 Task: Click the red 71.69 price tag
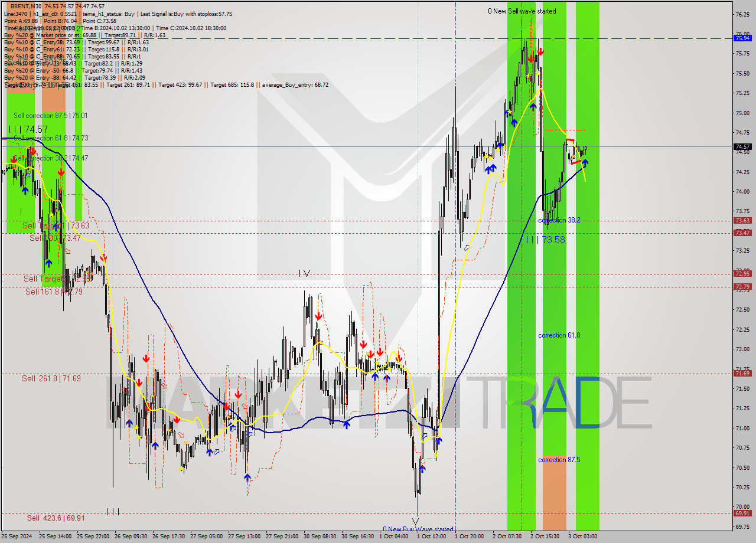[x=742, y=373]
